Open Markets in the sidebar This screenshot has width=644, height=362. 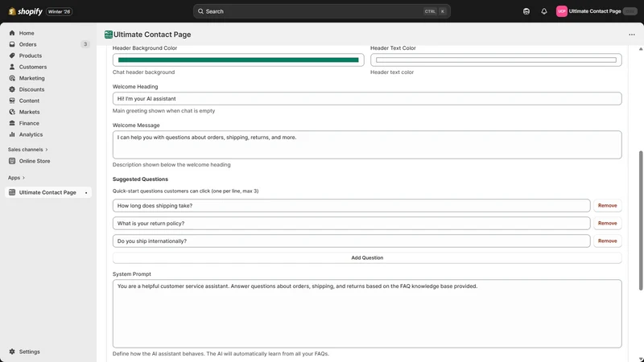click(29, 112)
